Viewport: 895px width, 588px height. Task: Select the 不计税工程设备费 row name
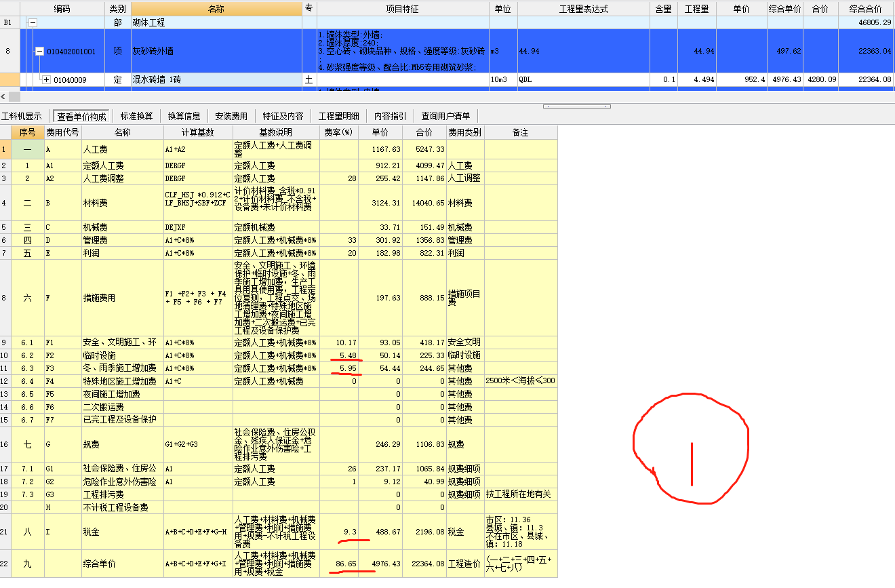coord(123,507)
